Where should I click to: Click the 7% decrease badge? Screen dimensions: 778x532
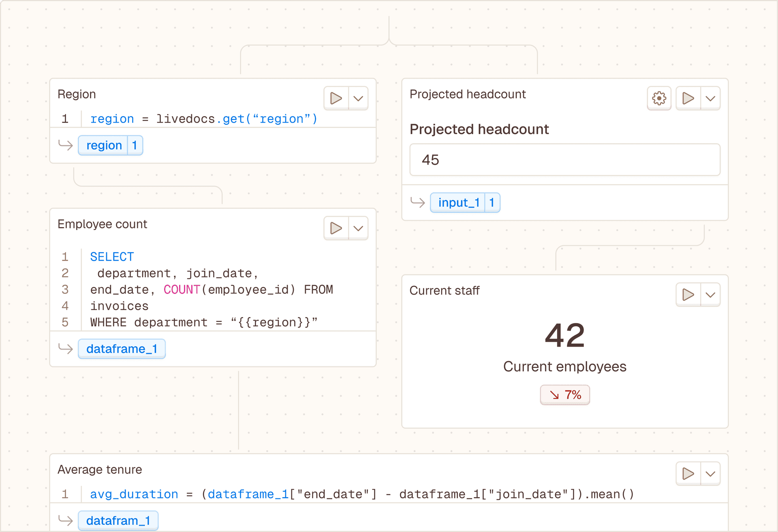(565, 395)
